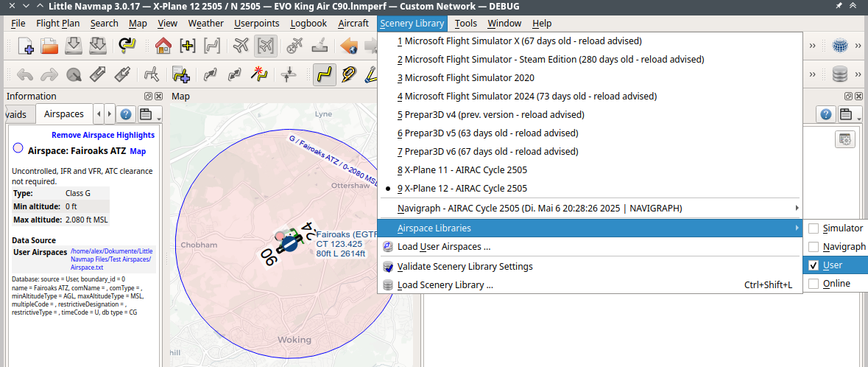This screenshot has height=367, width=868.
Task: Click the grayed redo arrow
Action: tap(50, 74)
